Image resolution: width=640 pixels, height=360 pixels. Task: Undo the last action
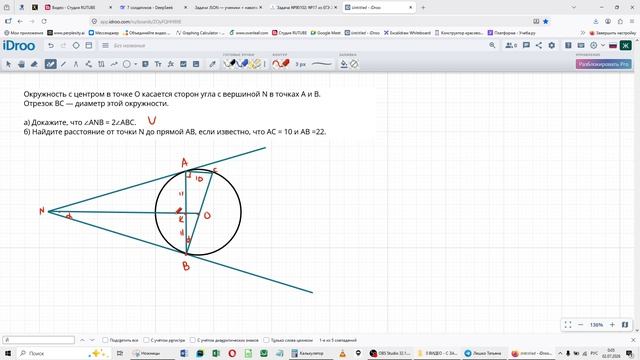51,45
